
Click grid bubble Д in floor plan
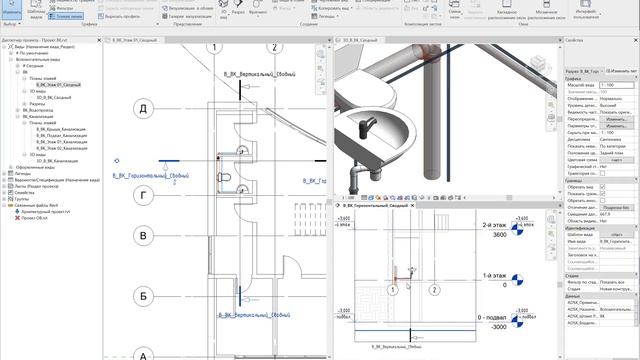tap(143, 109)
